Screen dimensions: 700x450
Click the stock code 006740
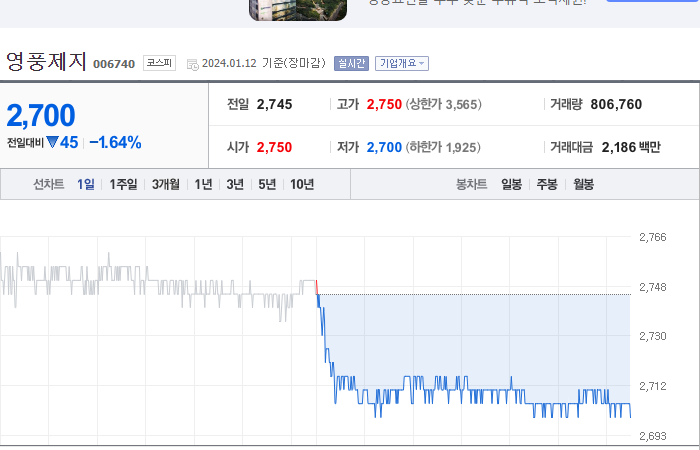(x=114, y=64)
